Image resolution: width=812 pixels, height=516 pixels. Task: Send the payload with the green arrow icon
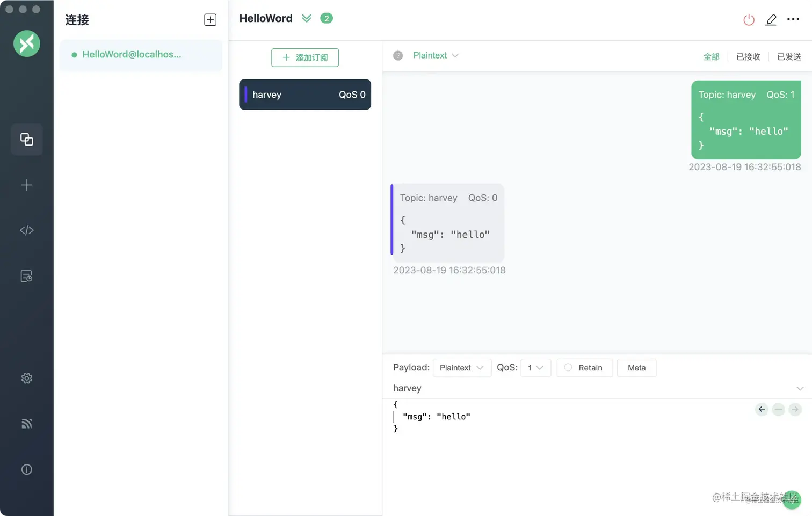tap(795, 409)
